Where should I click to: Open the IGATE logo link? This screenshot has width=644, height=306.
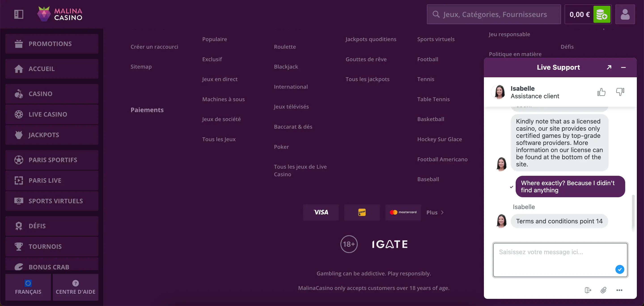pos(390,244)
